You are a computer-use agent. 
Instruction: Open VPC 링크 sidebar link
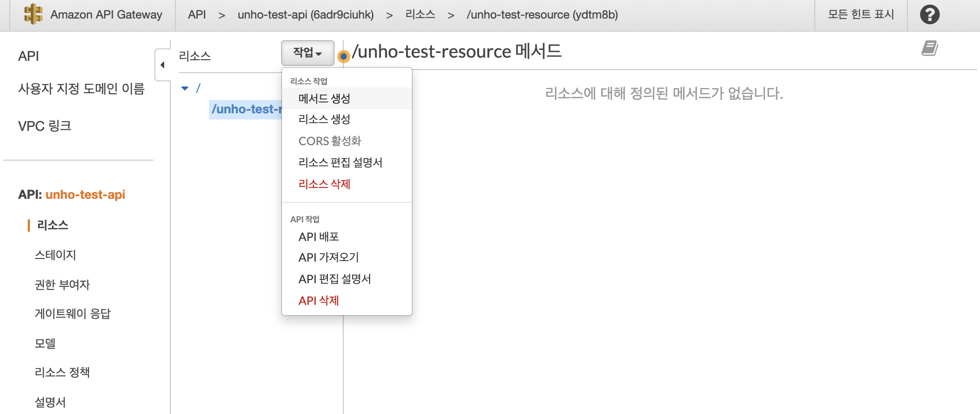point(45,126)
